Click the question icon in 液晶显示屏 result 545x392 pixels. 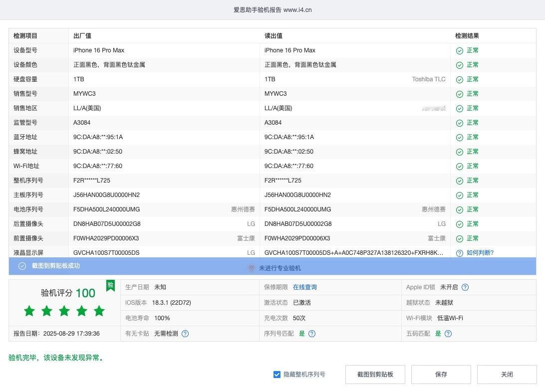(460, 253)
